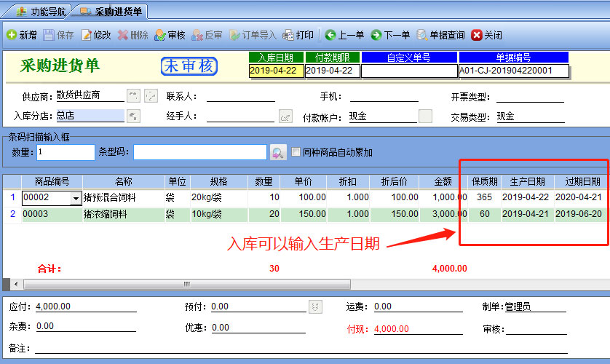Click the 入库日期 date field
The height and width of the screenshot is (364, 610).
point(276,71)
